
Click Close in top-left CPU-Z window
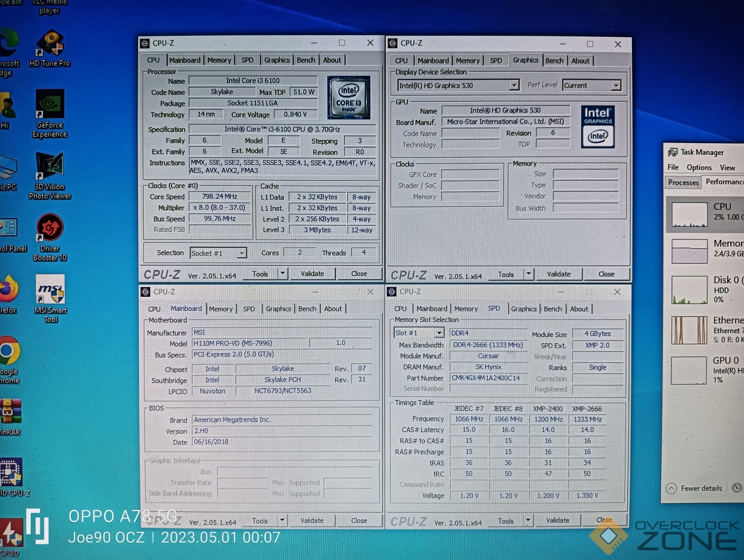[359, 273]
